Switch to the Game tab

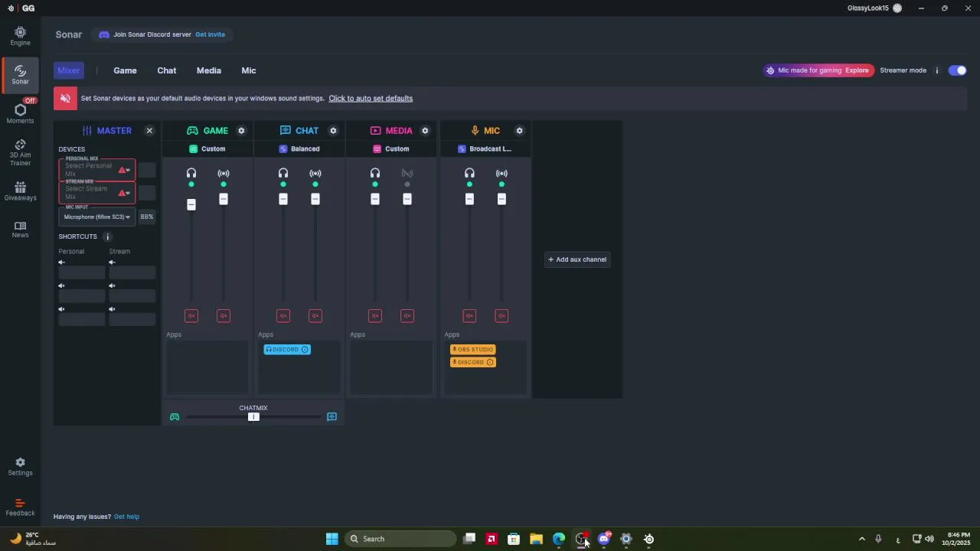tap(125, 70)
